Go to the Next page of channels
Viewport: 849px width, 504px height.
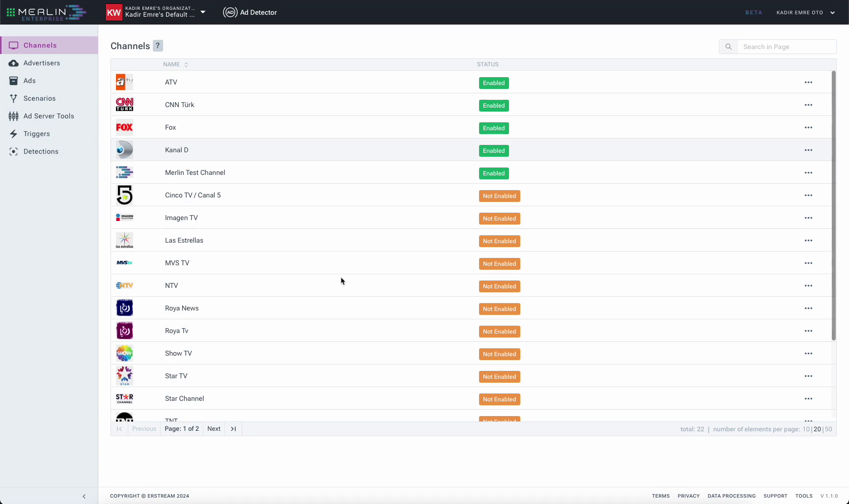[x=214, y=429]
